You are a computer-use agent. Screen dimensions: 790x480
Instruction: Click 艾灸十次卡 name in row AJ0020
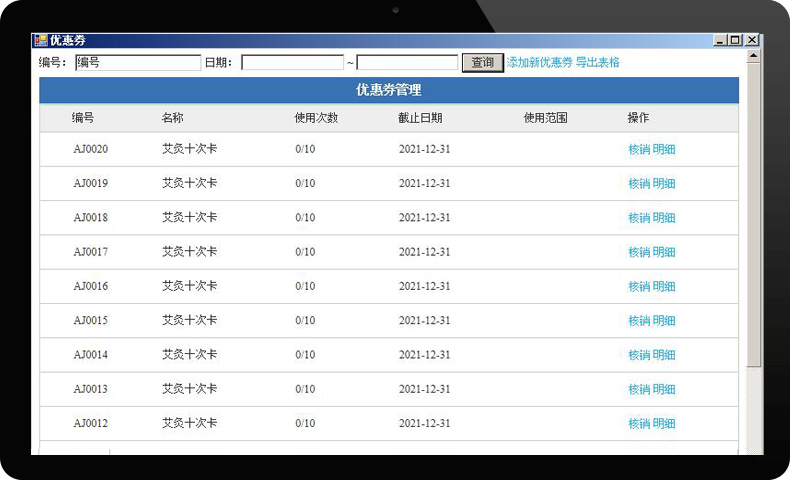click(x=189, y=149)
